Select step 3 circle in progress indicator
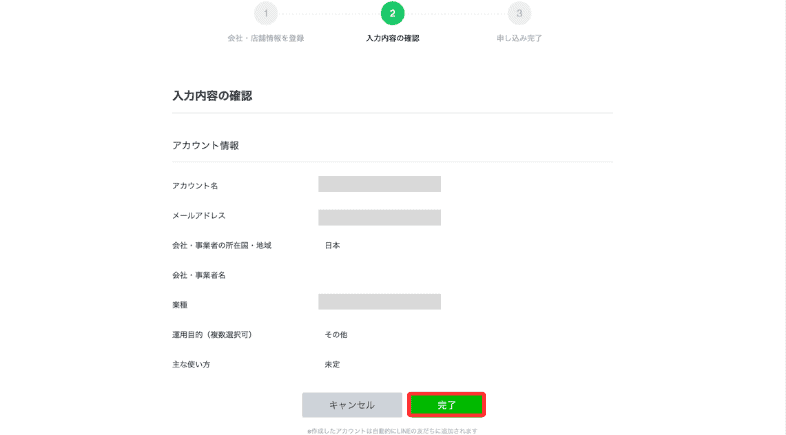 click(x=519, y=14)
